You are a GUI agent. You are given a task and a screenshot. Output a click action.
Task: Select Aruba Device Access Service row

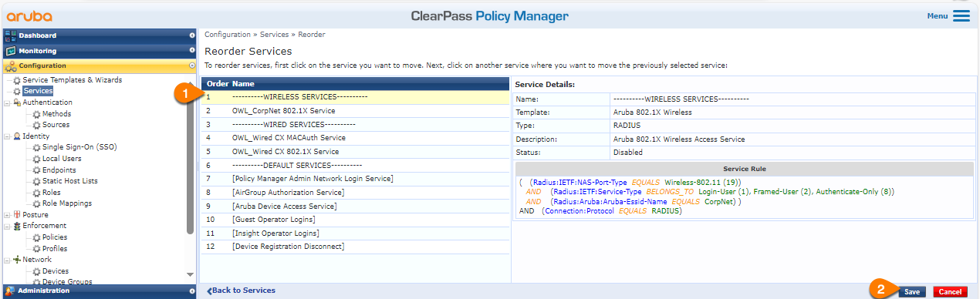click(x=356, y=207)
